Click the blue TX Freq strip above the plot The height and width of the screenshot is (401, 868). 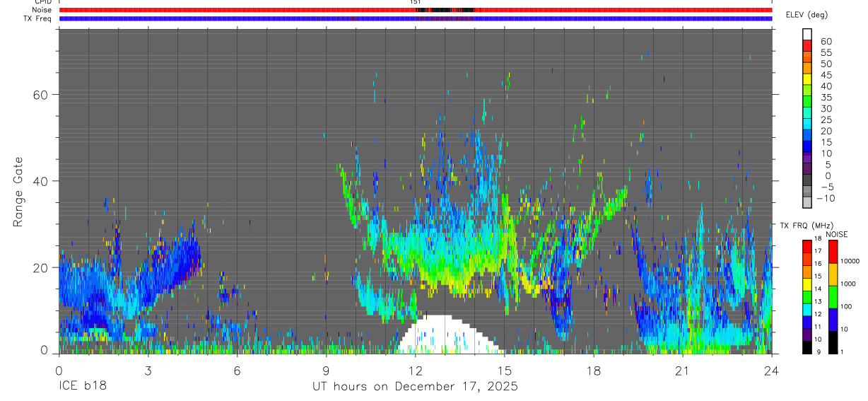tap(415, 18)
